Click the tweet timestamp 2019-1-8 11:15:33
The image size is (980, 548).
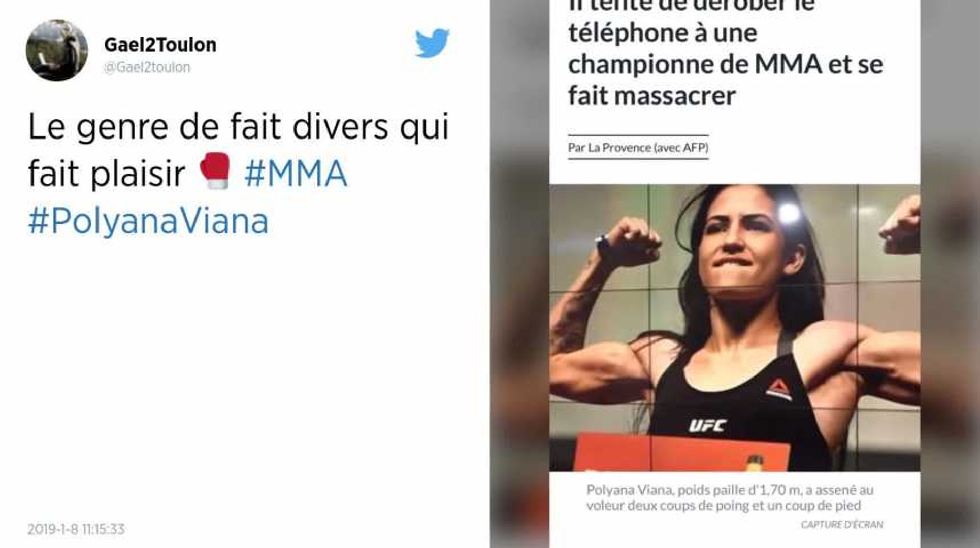click(76, 529)
